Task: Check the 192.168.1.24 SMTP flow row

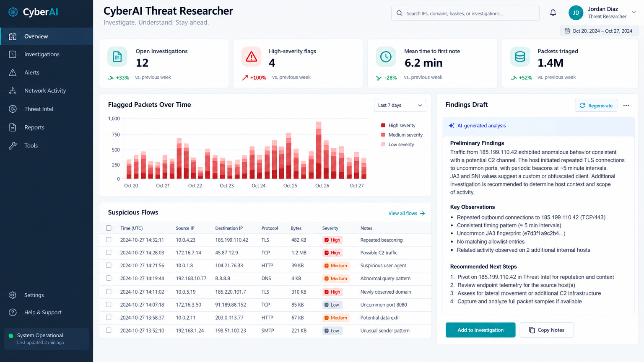Action: [109, 331]
